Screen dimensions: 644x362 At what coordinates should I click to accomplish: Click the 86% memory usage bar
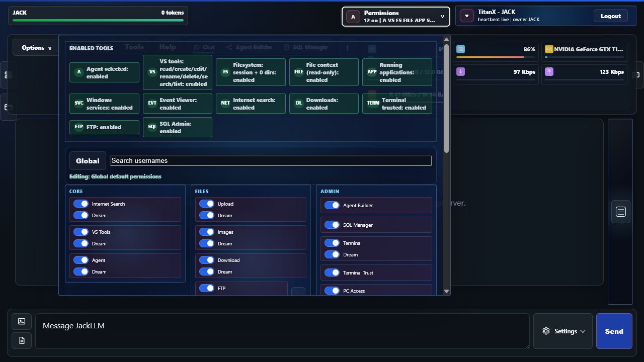coord(496,57)
